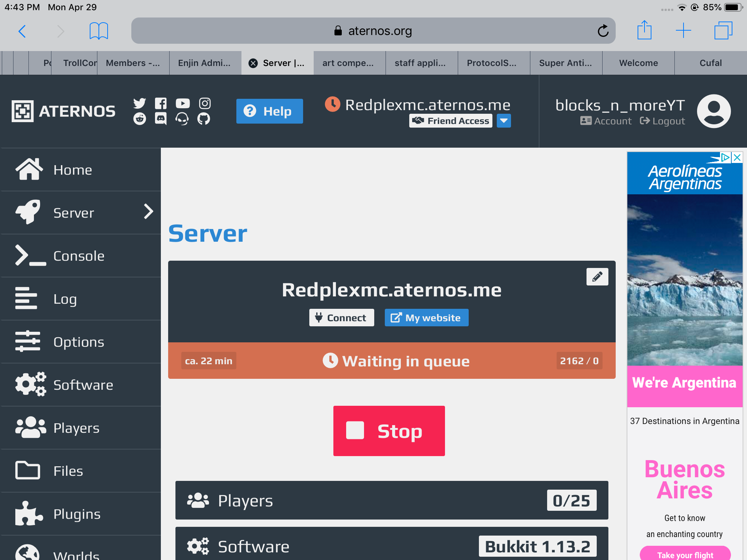Open My website link button
Viewport: 747px width, 560px height.
coord(426,318)
